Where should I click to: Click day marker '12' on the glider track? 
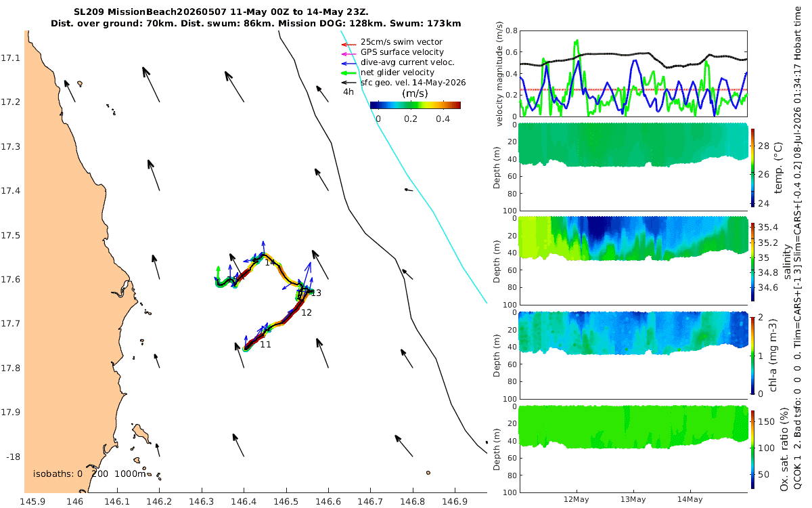click(307, 313)
